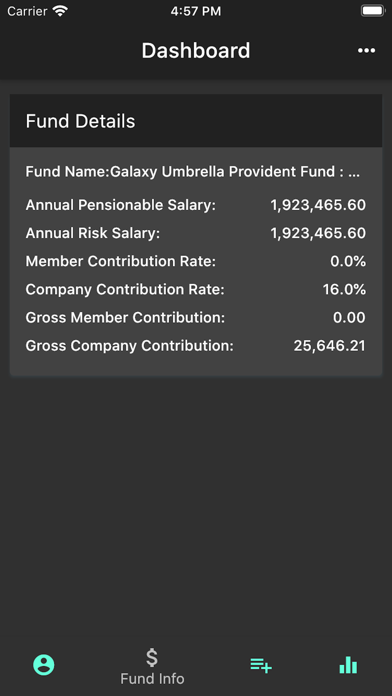Select the Gross Member Contribution row

pos(196,317)
